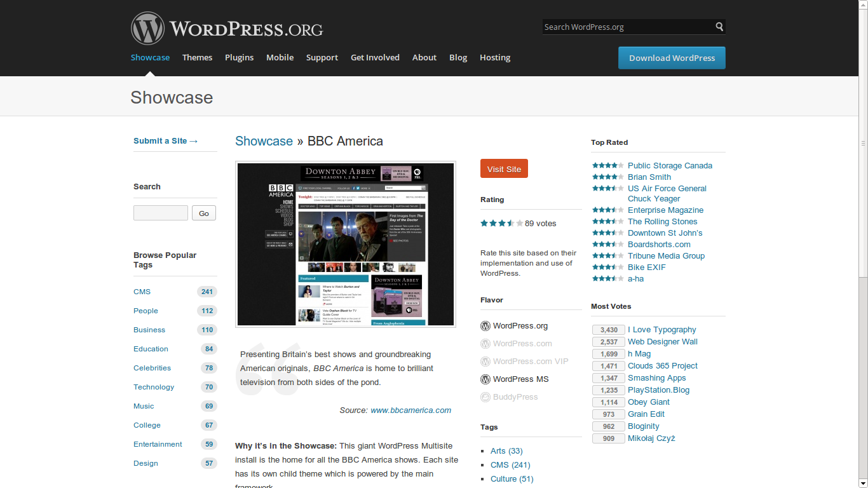868x488 pixels.
Task: Select the Technology tag link
Action: (154, 387)
